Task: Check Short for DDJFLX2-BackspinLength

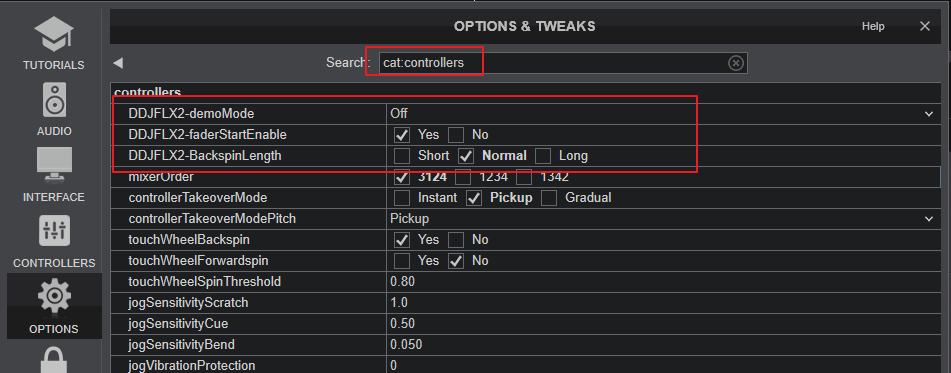Action: tap(402, 156)
